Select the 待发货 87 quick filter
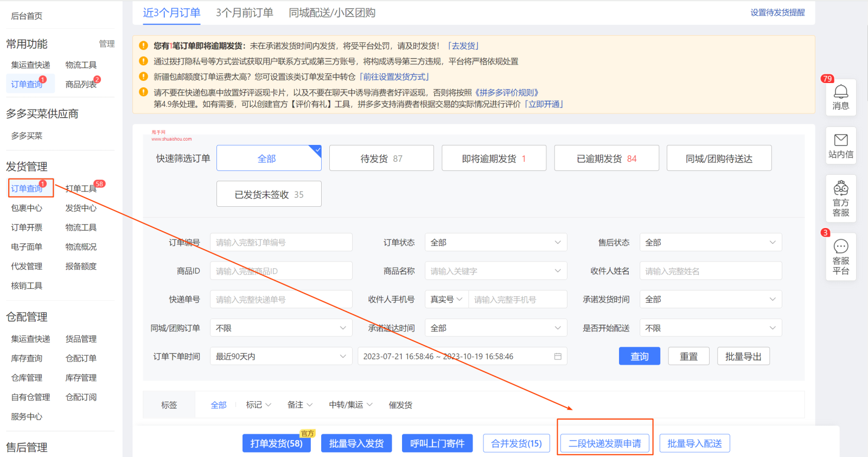The height and width of the screenshot is (457, 868). [381, 158]
